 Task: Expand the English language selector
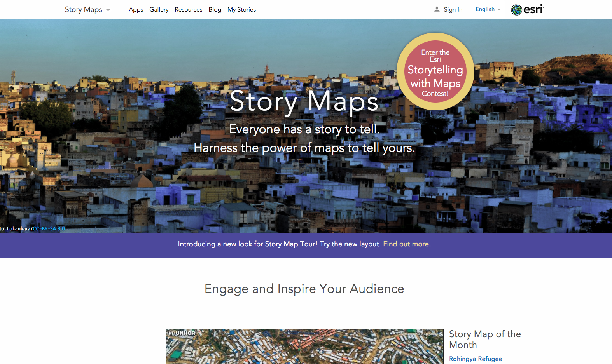(488, 9)
